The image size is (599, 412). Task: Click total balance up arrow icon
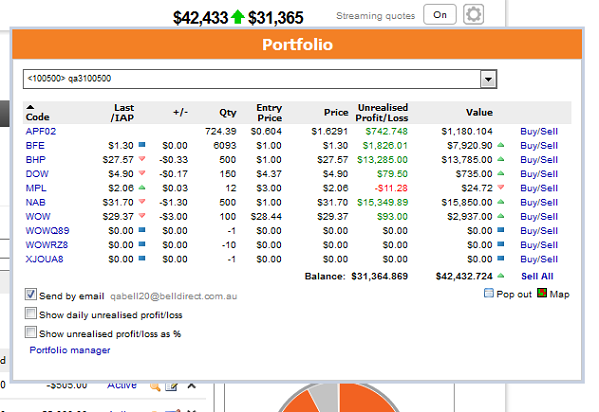point(501,275)
